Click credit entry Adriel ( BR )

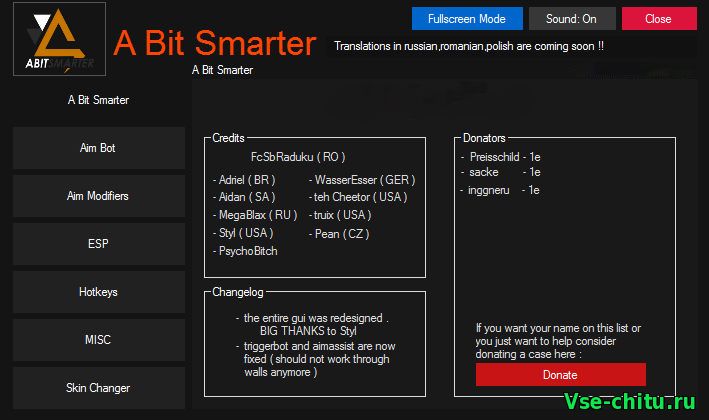click(x=244, y=180)
